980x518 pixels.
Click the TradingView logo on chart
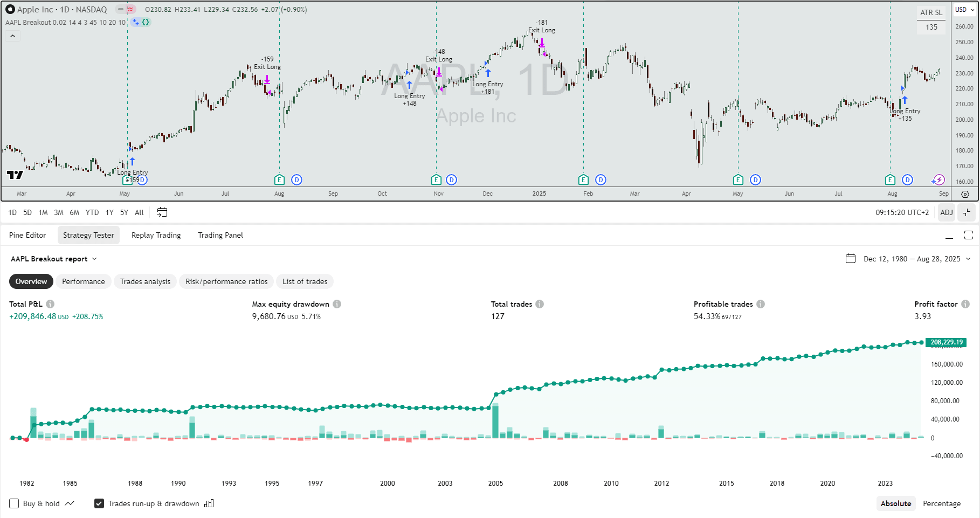(x=15, y=175)
